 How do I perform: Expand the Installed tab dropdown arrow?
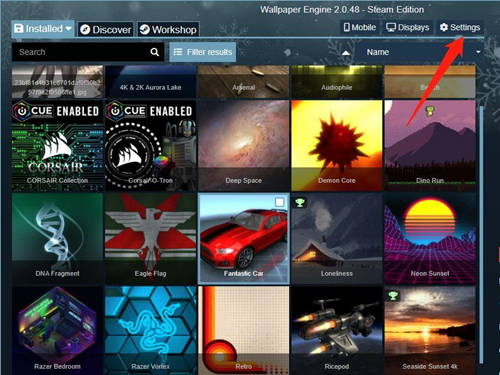pyautogui.click(x=69, y=29)
